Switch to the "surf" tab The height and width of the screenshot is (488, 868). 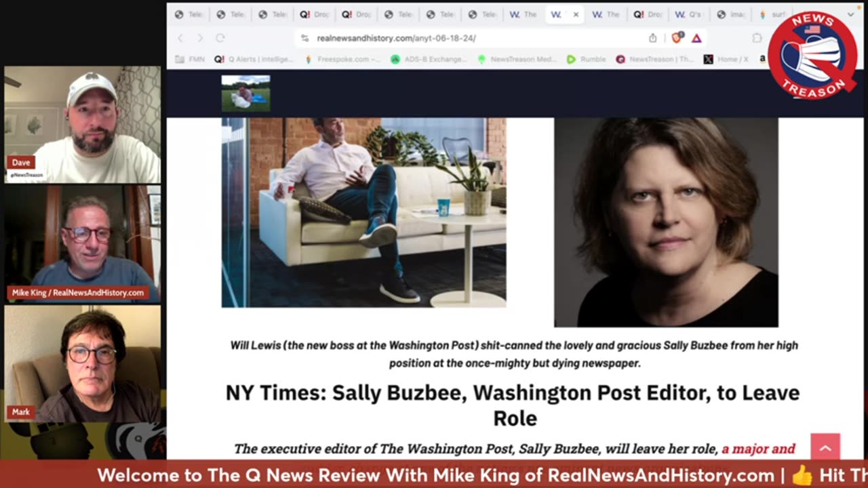coord(773,14)
